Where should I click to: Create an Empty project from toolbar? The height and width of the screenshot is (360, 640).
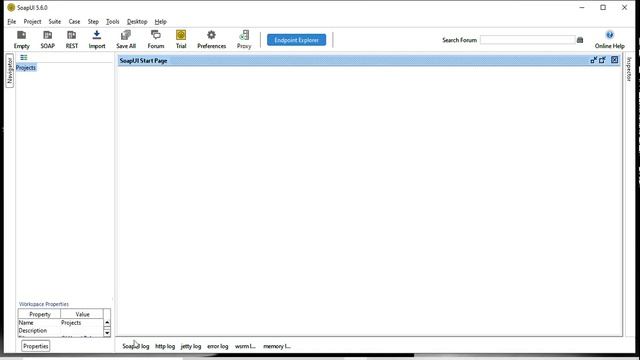coord(22,40)
